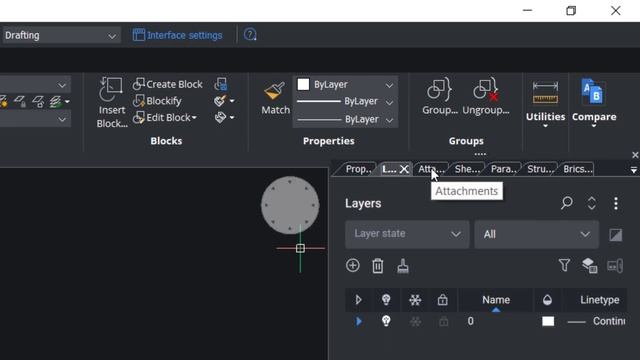Click gray circle in drawing area
Viewport: 640px width, 360px height.
tap(290, 205)
